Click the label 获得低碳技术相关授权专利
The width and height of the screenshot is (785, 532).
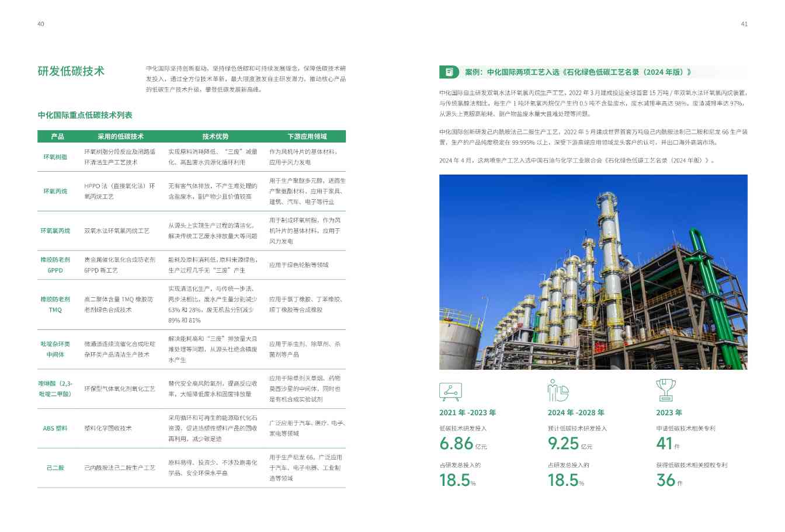(692, 465)
